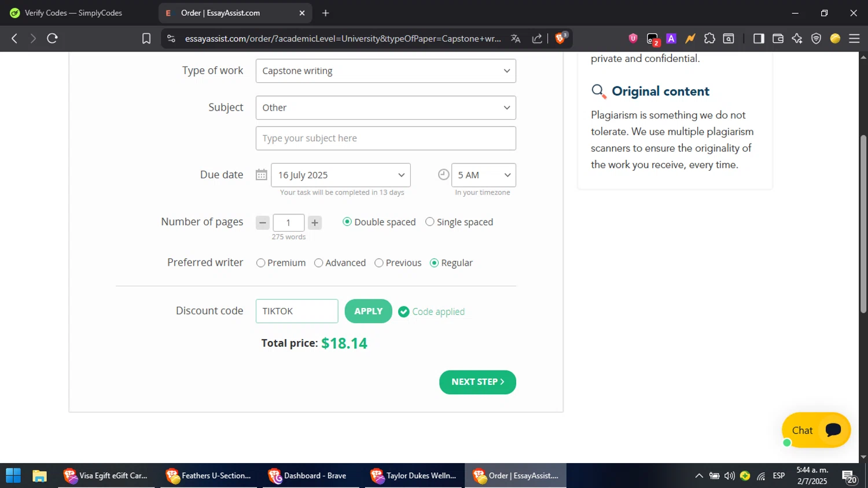Open File Explorer from taskbar
This screenshot has width=868, height=488.
coord(39,476)
